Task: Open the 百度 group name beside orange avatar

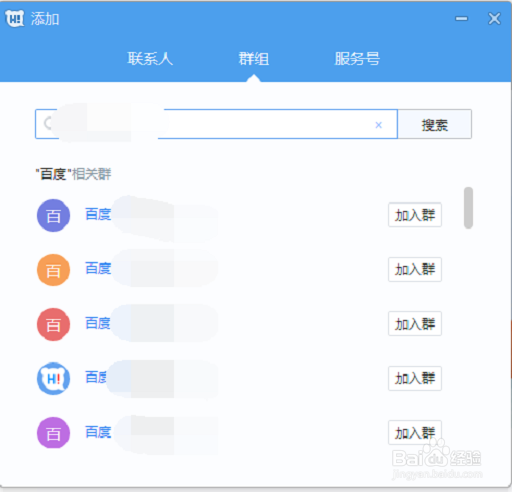Action: pos(98,269)
